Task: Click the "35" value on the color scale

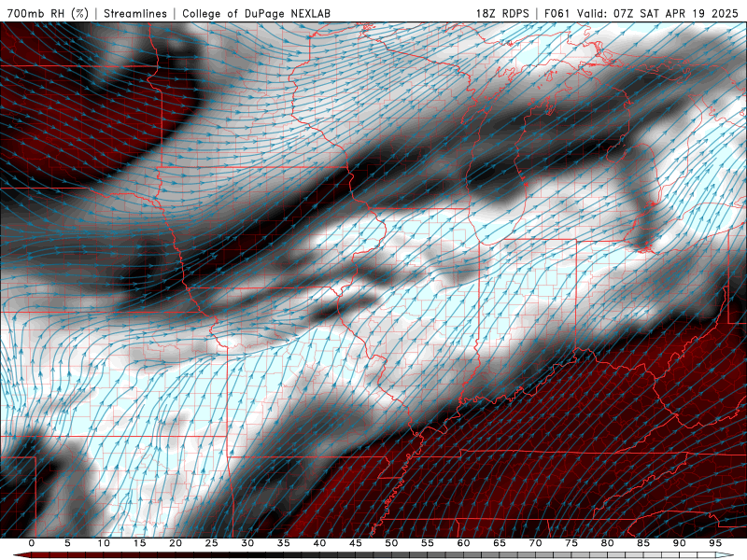Action: pyautogui.click(x=284, y=543)
